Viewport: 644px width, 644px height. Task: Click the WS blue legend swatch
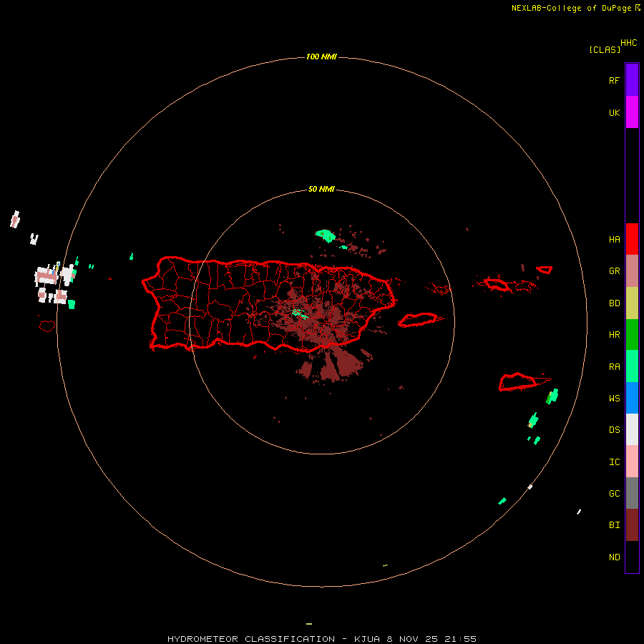pos(632,398)
